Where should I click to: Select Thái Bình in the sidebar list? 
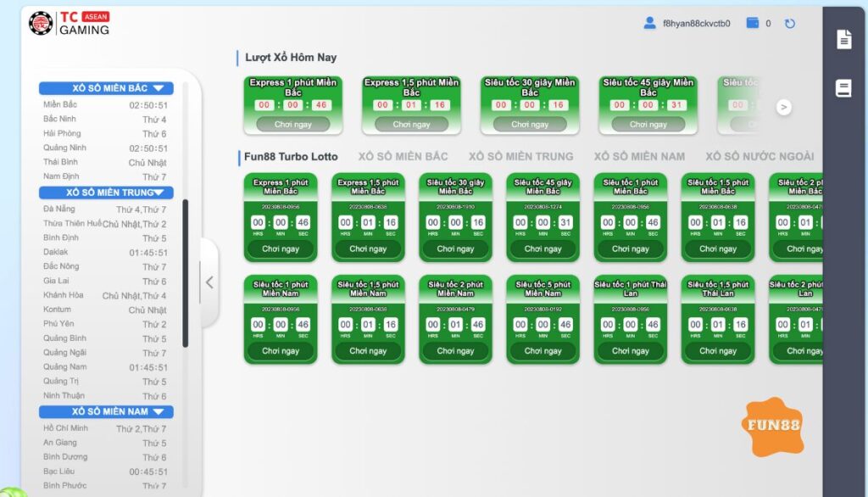pos(104,162)
